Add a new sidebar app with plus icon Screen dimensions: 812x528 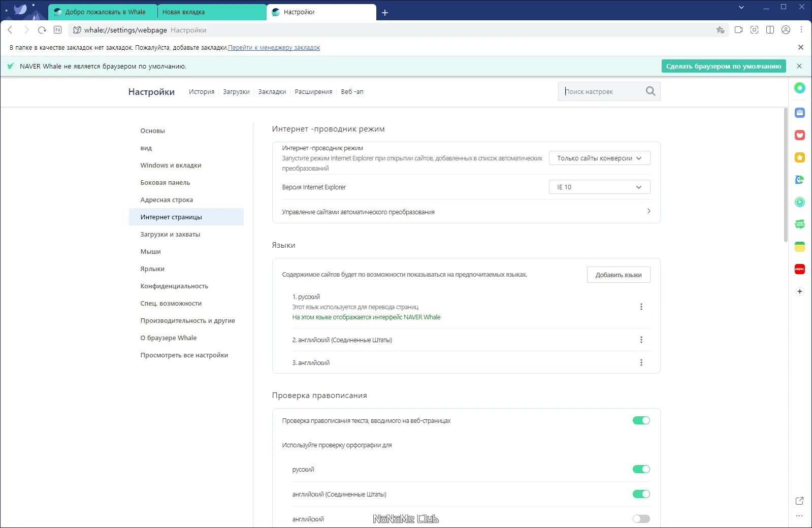(800, 291)
